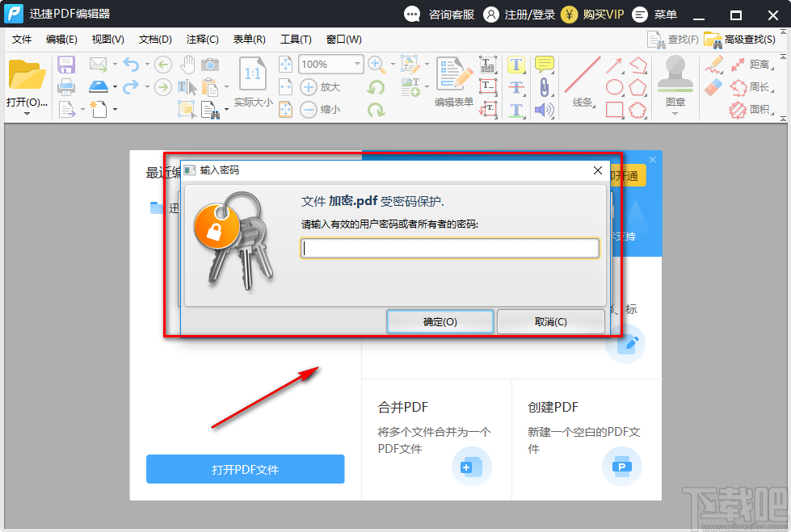Select the stamp (图章) tool

click(x=675, y=73)
